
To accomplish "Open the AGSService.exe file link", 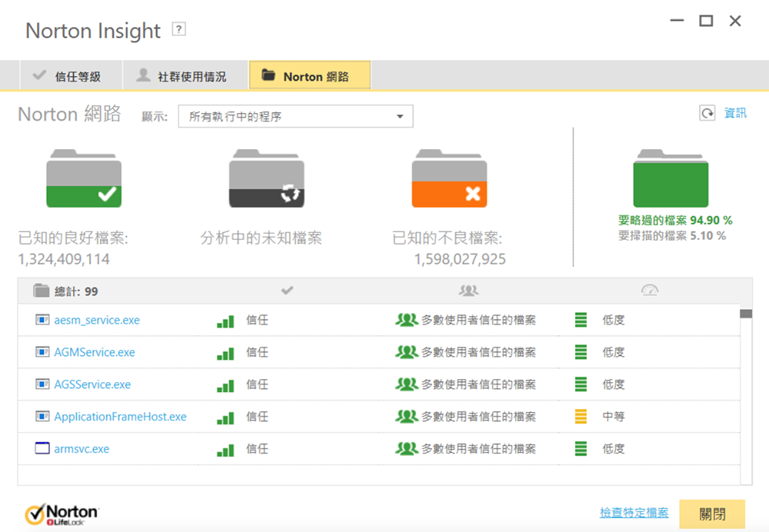I will click(x=93, y=384).
